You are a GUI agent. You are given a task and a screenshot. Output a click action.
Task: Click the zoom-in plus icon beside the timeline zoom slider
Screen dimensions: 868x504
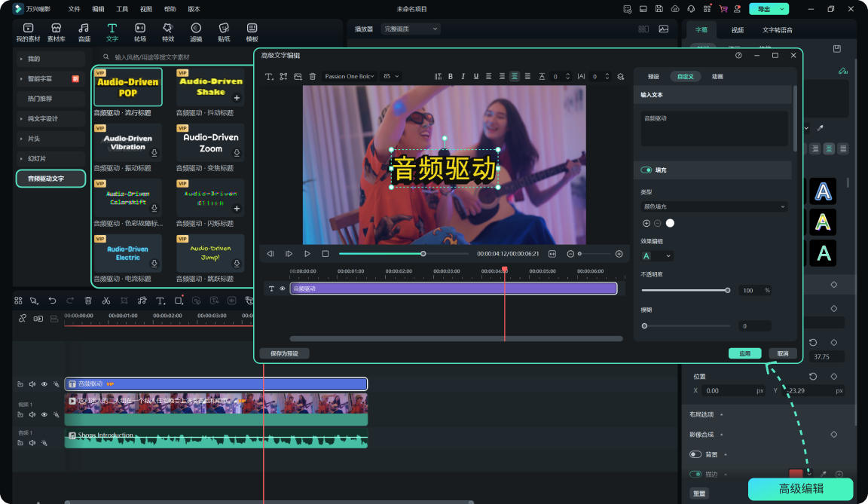click(619, 254)
